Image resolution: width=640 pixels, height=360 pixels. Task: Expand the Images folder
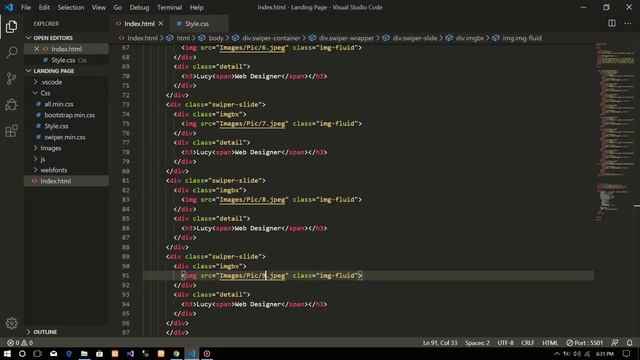[x=51, y=148]
